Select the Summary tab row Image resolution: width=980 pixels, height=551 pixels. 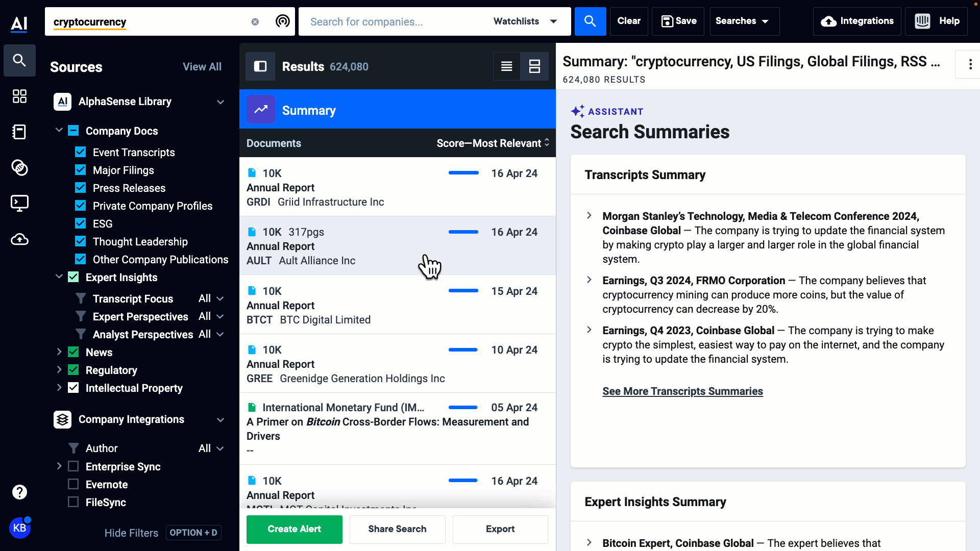tap(397, 109)
